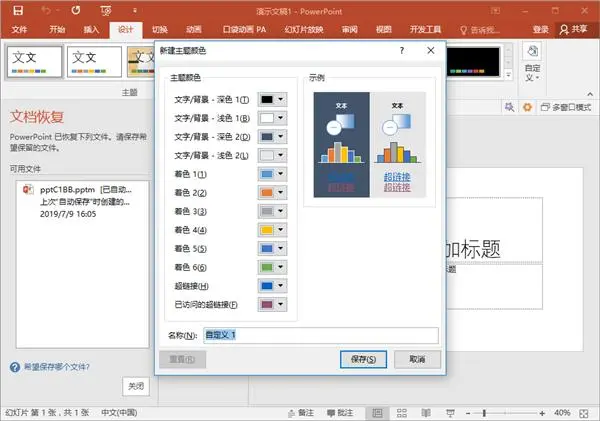Click Fit slide to window icon

584,413
